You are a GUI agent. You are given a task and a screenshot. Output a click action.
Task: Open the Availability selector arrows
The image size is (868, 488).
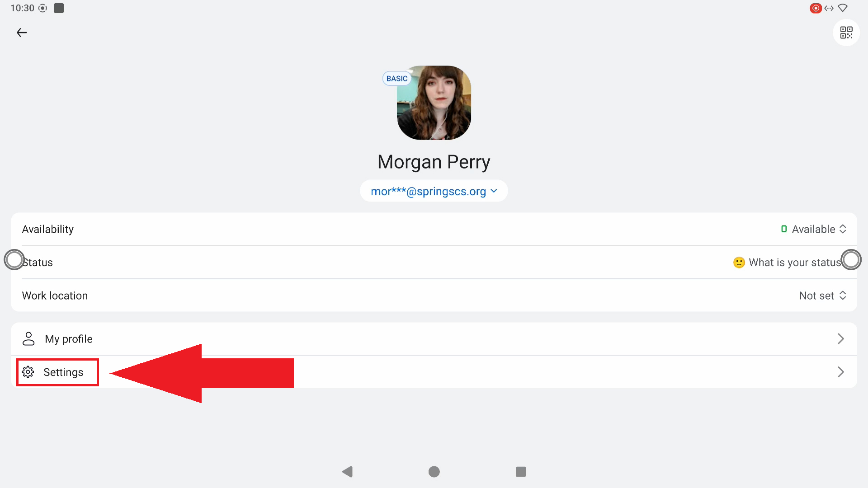[843, 229]
